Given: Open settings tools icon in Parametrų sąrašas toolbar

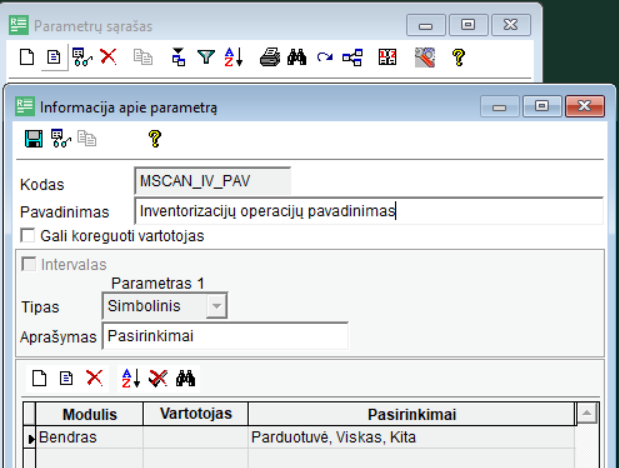Looking at the screenshot, I should pyautogui.click(x=425, y=57).
